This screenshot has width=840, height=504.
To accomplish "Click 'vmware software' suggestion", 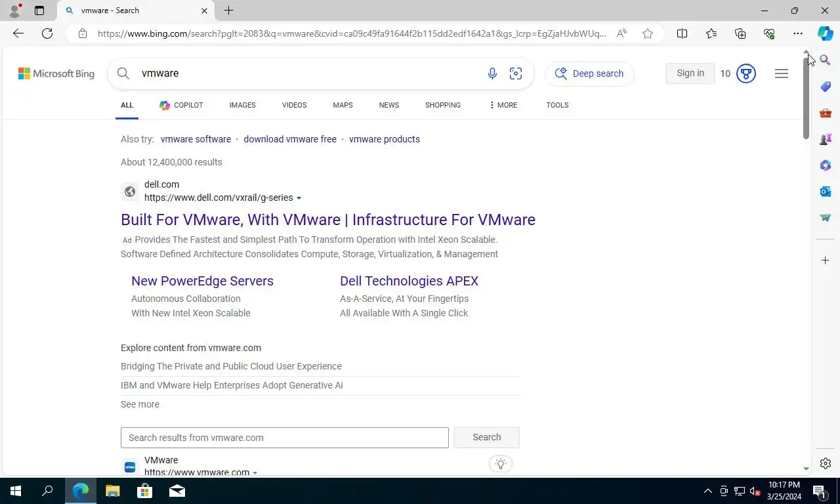I will pyautogui.click(x=196, y=139).
